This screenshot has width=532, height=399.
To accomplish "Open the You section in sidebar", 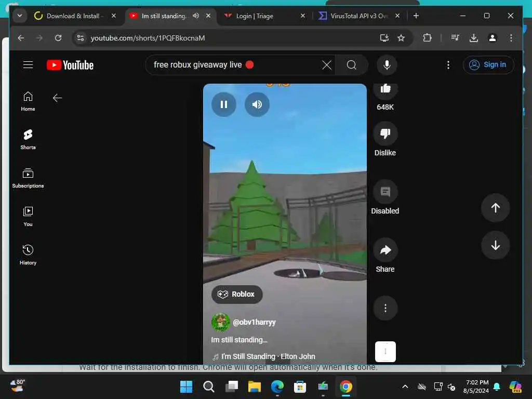I will [28, 217].
